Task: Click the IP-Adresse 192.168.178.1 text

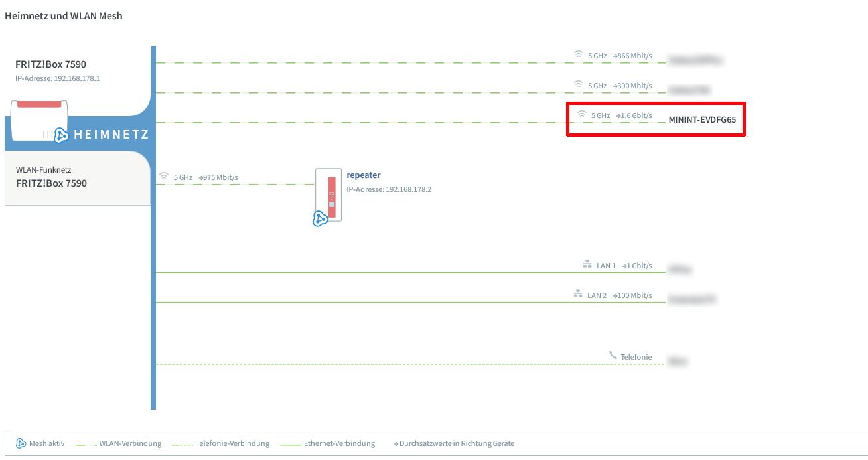Action: [58, 78]
